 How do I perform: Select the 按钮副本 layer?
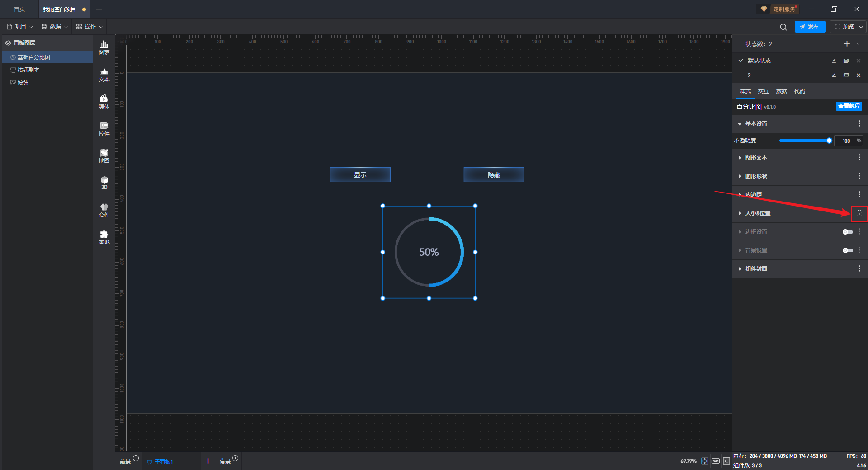click(47, 70)
